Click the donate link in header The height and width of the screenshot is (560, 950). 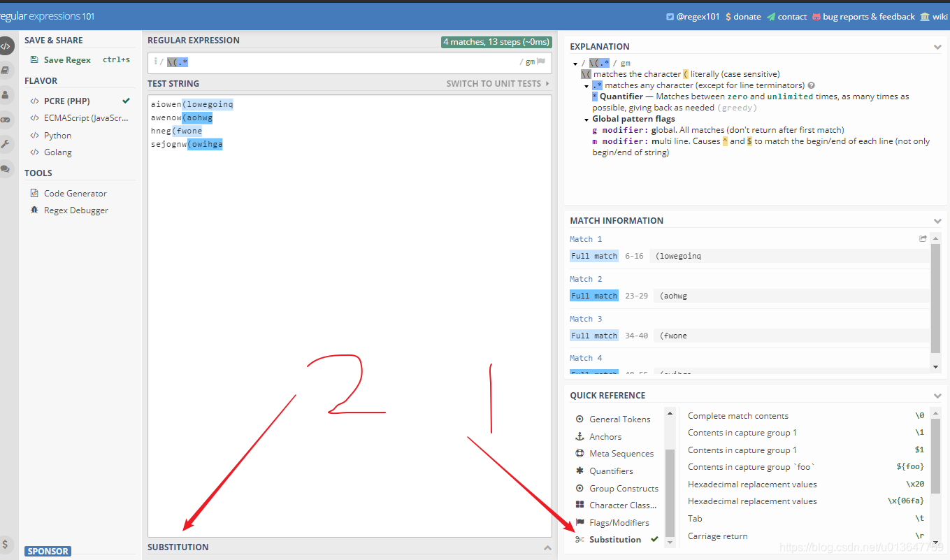(743, 17)
